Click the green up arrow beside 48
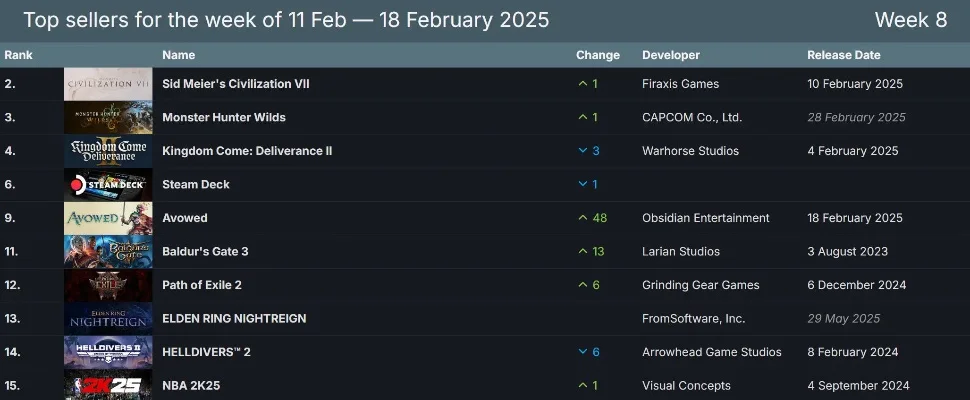This screenshot has width=970, height=400. (x=583, y=218)
